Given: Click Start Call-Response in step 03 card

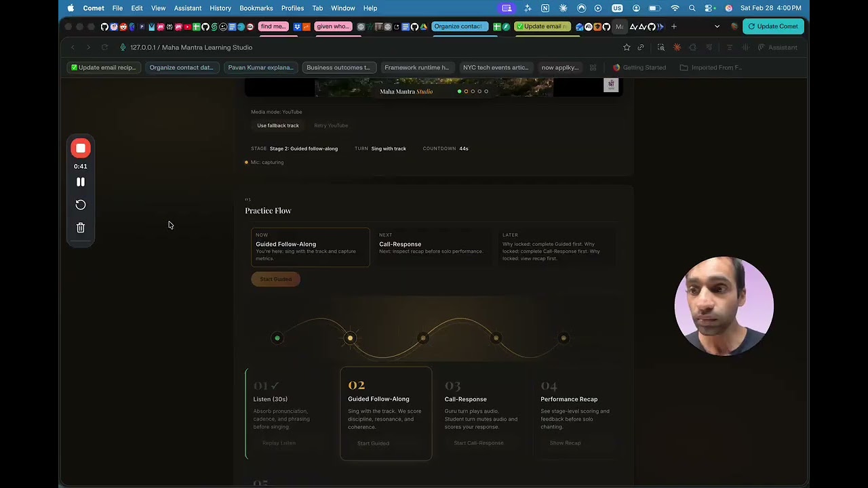Looking at the screenshot, I should [479, 443].
